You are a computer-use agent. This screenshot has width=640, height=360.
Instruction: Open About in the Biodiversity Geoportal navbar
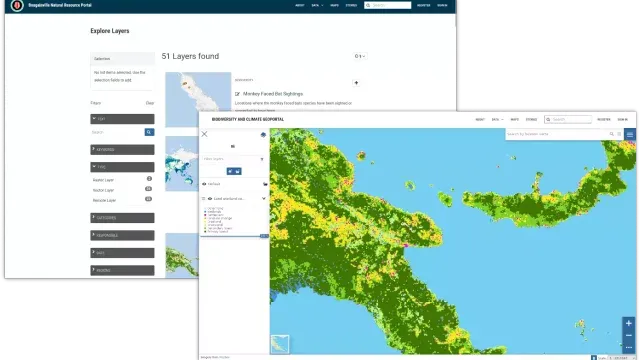coord(480,120)
